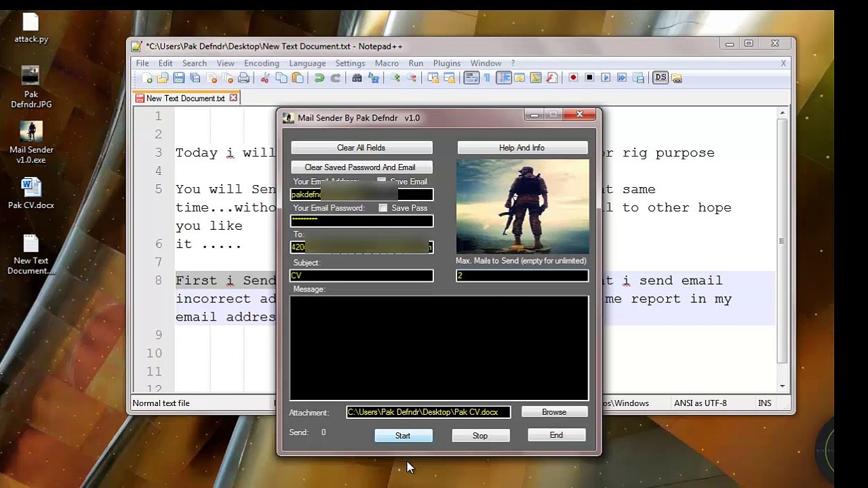Enable the Save Pass checkbox
The height and width of the screenshot is (488, 868).
tap(383, 208)
